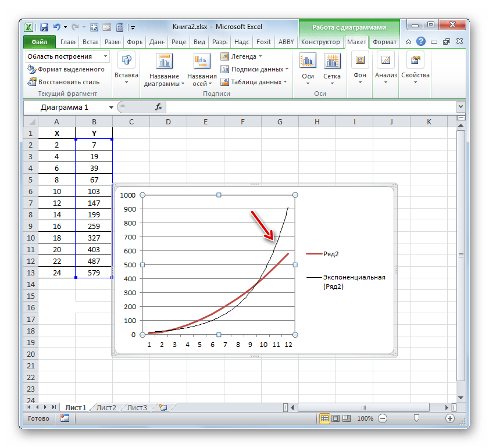The width and height of the screenshot is (489, 448).
Task: Click the Select All corner of the sheet
Action: (x=31, y=121)
